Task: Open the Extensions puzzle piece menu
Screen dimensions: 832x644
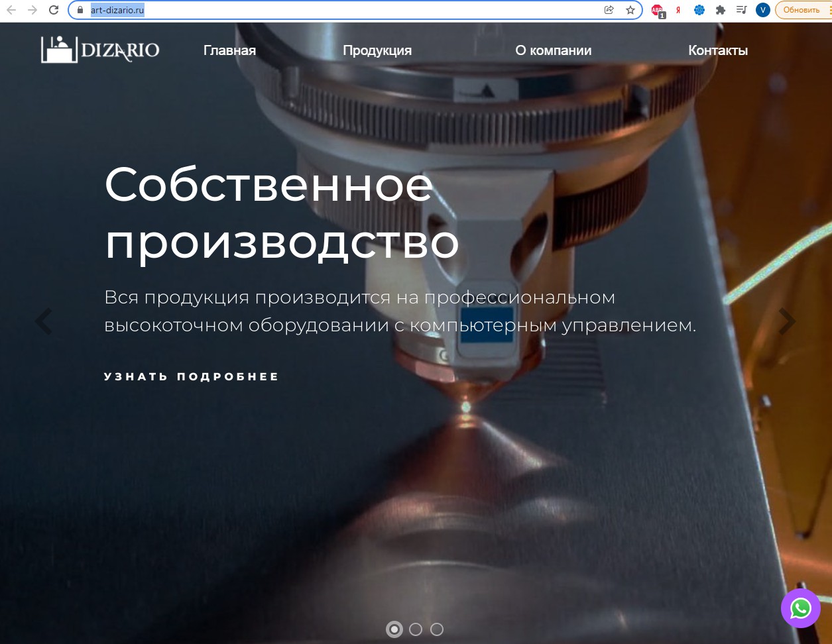Action: tap(721, 10)
